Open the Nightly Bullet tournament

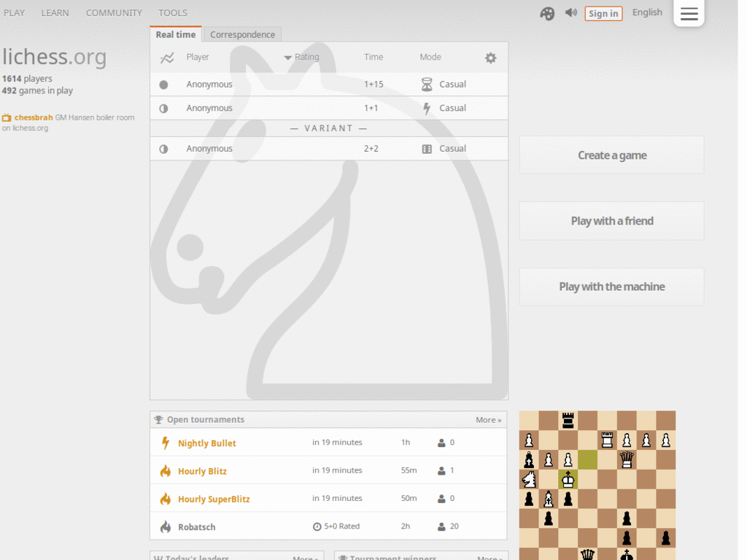tap(206, 443)
